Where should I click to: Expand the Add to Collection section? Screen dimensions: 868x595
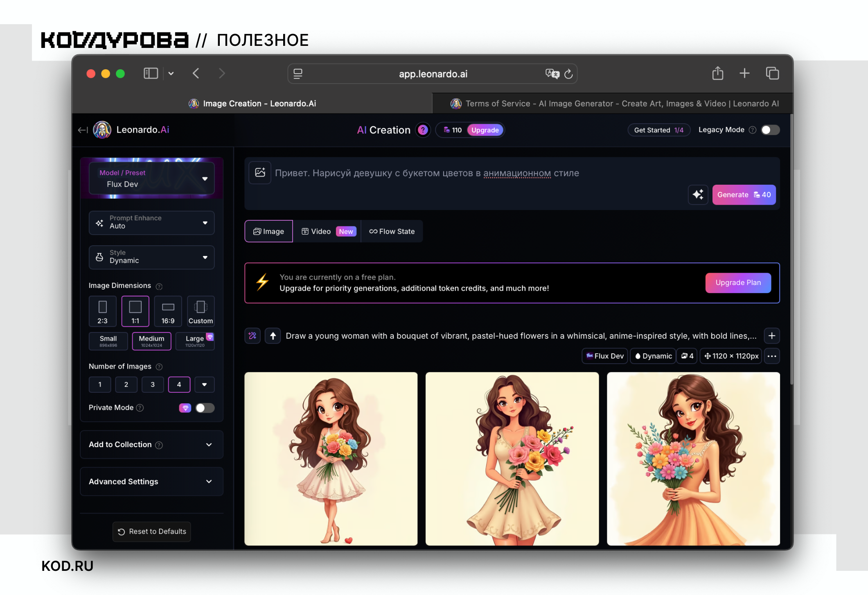coord(152,445)
